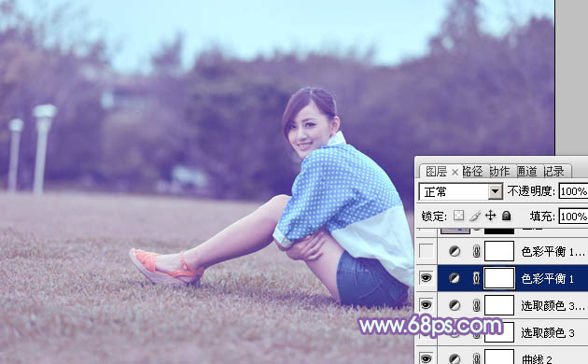The height and width of the screenshot is (364, 588).
Task: Select the layer named 选取颜色 3…
Action: click(553, 306)
